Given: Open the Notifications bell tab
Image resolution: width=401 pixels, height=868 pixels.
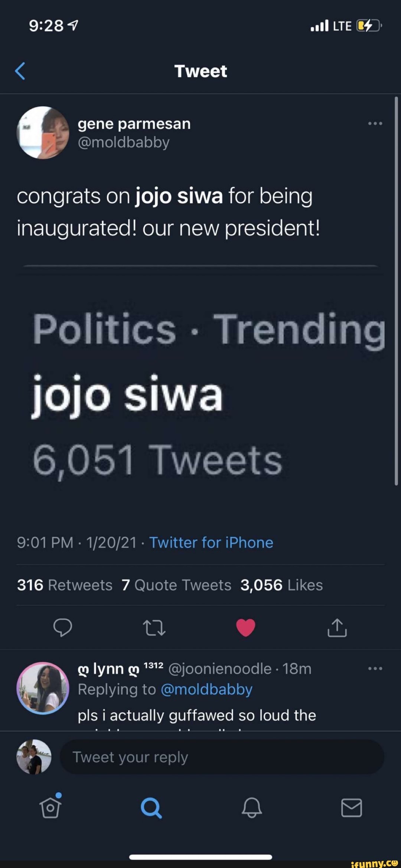Looking at the screenshot, I should pyautogui.click(x=252, y=807).
